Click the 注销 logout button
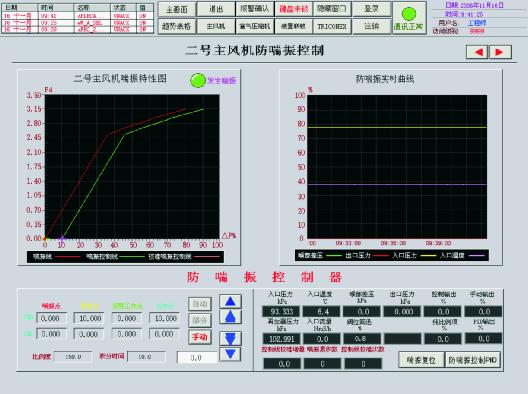This screenshot has width=528, height=394. [372, 26]
